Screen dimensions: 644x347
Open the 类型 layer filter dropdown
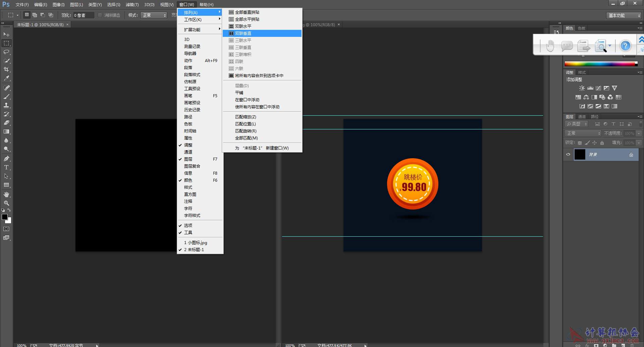coord(577,124)
